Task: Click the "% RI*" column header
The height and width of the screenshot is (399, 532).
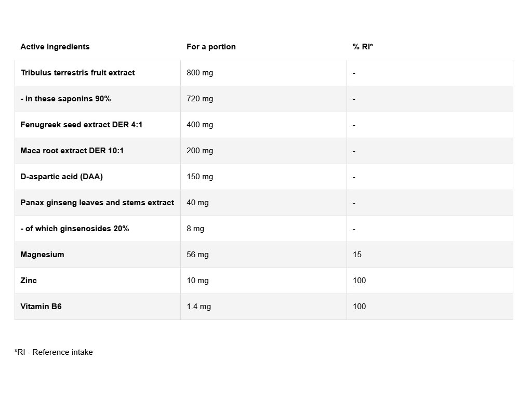Action: tap(363, 47)
